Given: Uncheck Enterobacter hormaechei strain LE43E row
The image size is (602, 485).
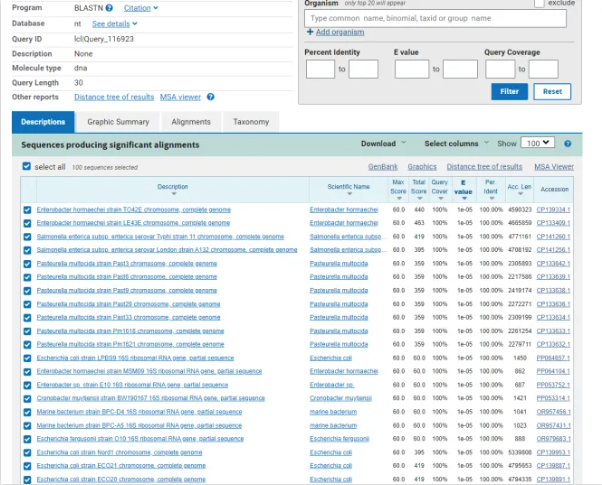Looking at the screenshot, I should [x=27, y=223].
